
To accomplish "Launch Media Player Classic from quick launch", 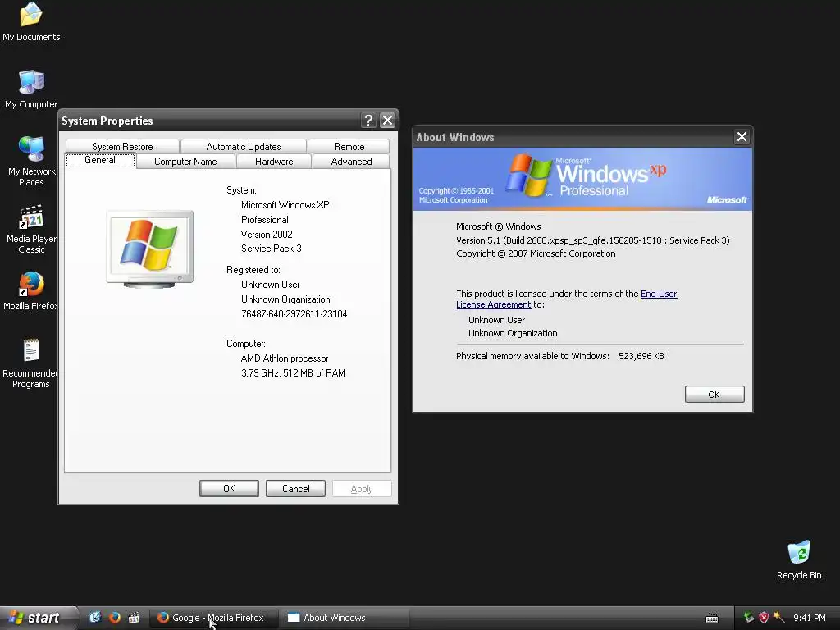I will [134, 618].
